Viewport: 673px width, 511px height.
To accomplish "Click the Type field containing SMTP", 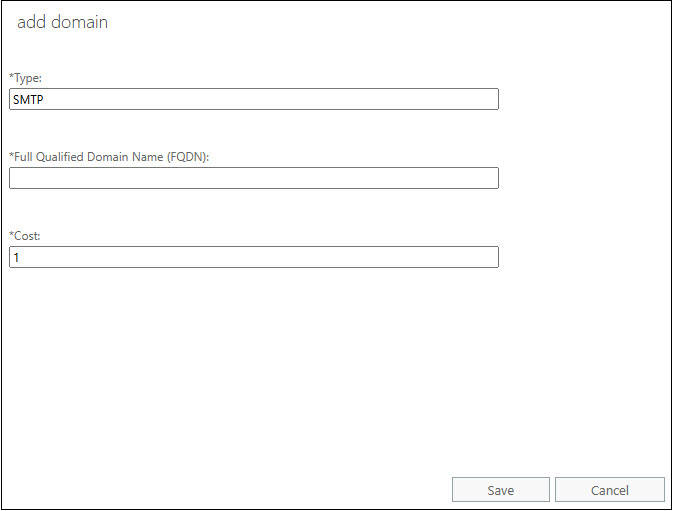I will pyautogui.click(x=254, y=99).
